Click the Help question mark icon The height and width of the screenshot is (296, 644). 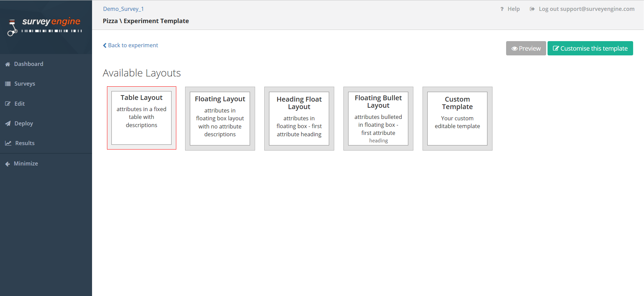tap(502, 9)
